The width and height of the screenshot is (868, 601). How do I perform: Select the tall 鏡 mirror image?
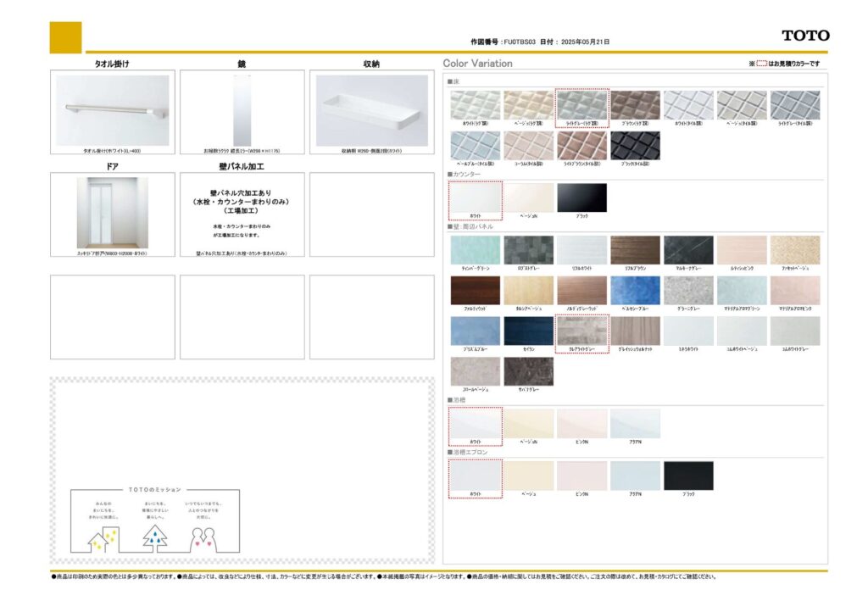pos(242,110)
